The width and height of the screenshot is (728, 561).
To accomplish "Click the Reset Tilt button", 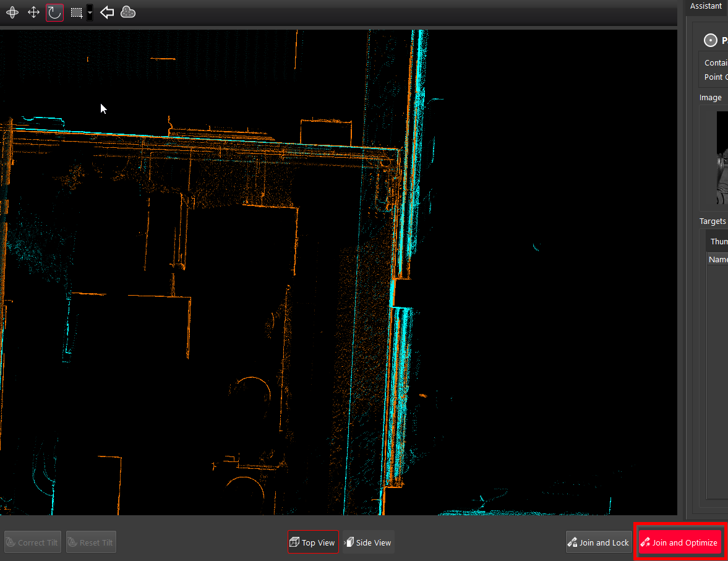I will tap(91, 542).
